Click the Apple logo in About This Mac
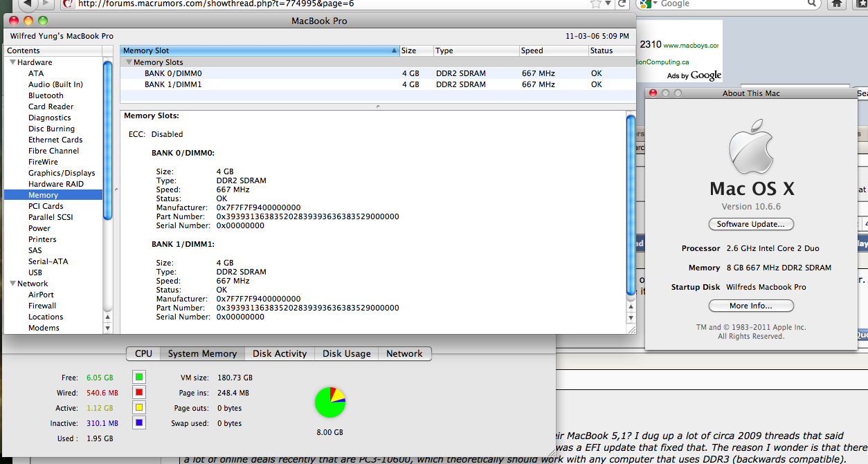Image resolution: width=868 pixels, height=464 pixels. (x=752, y=145)
